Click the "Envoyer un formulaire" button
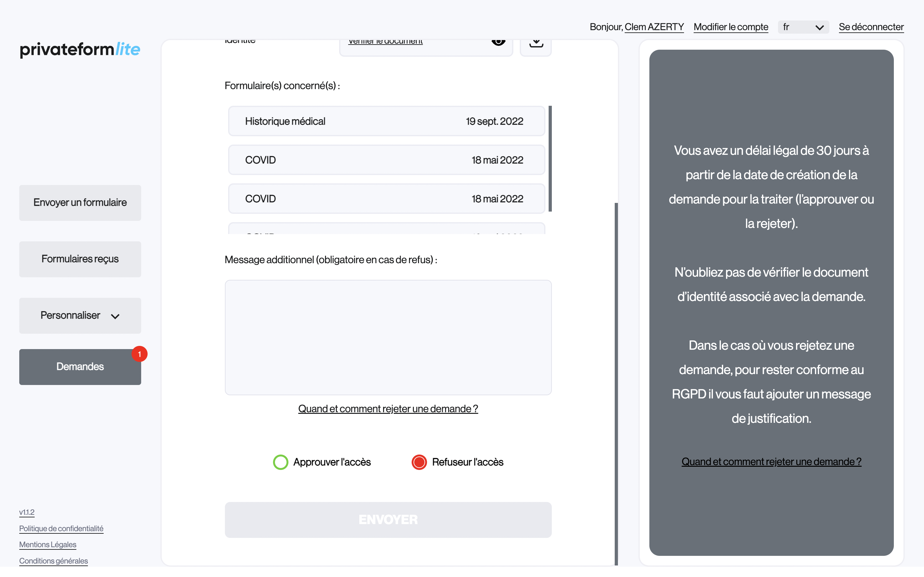The width and height of the screenshot is (924, 577). [80, 203]
